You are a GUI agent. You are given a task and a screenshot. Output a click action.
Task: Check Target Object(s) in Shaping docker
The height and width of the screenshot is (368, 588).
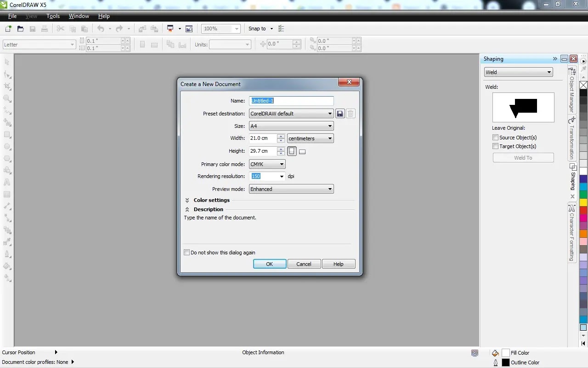495,146
